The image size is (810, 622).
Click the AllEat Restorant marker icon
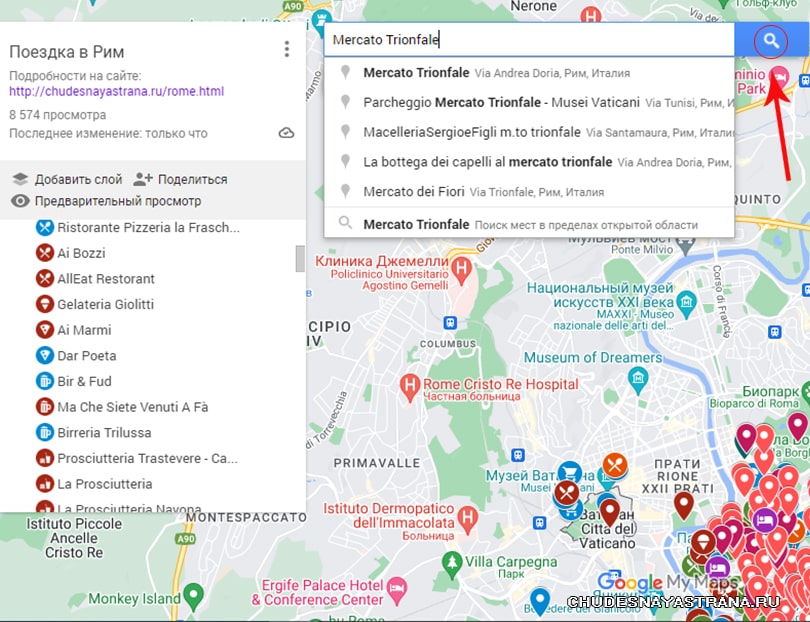(45, 278)
